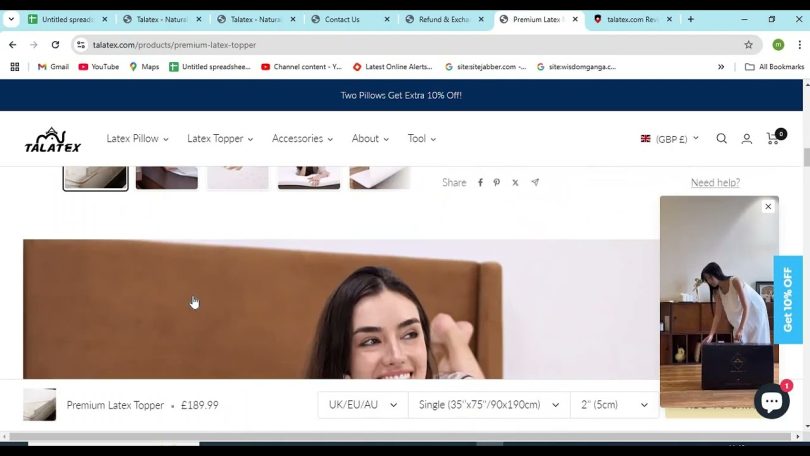Share product on Pinterest icon

tap(497, 183)
